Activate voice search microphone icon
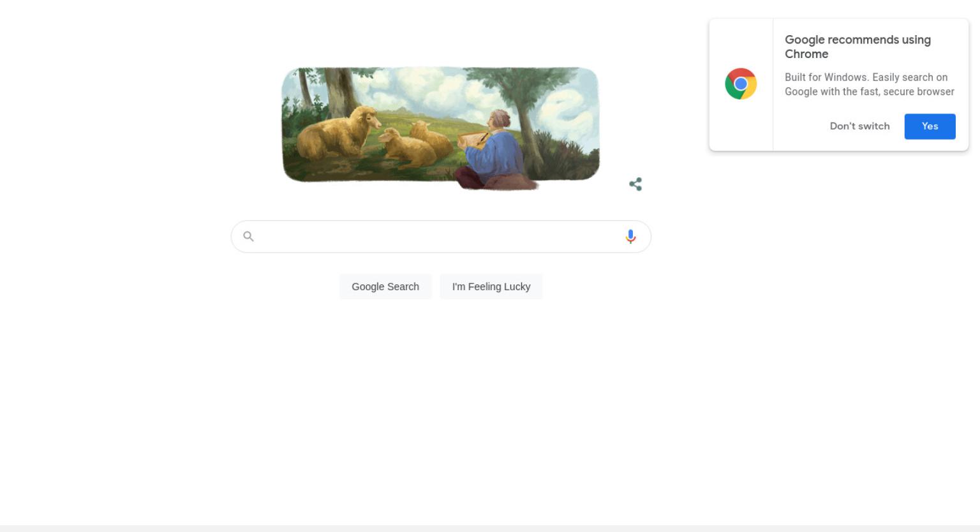The width and height of the screenshot is (980, 532). click(630, 237)
